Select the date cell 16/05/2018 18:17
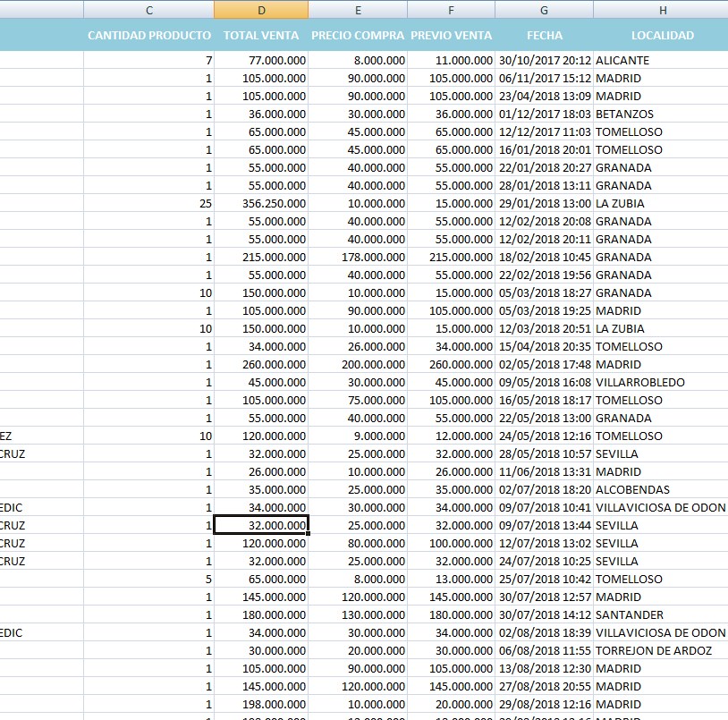The image size is (728, 720). coord(544,401)
